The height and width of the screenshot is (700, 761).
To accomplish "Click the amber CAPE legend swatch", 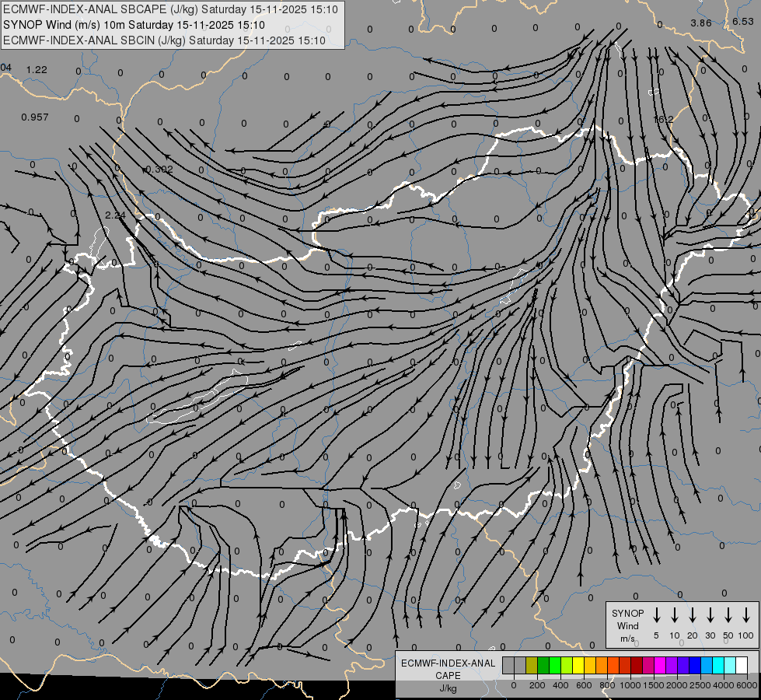I will 590,665.
